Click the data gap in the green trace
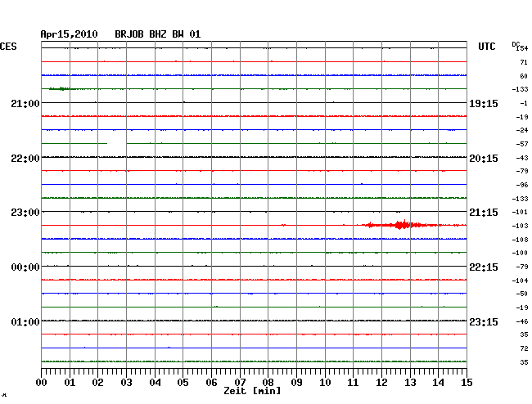 (117, 143)
